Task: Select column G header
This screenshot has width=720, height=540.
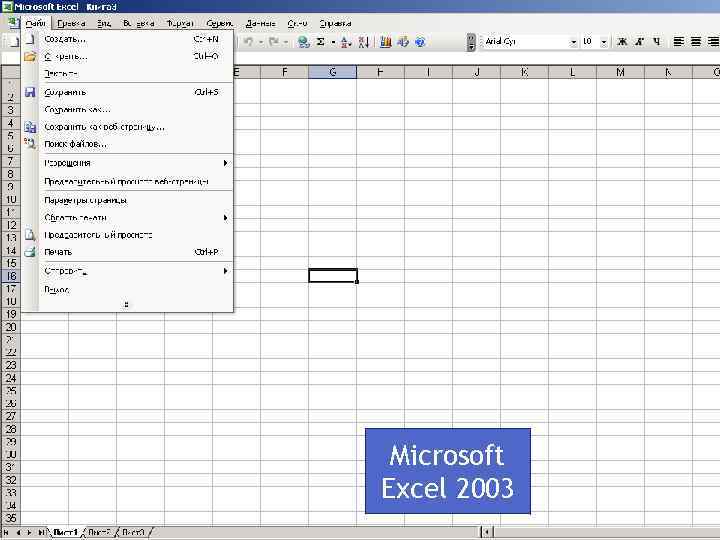Action: coord(332,72)
